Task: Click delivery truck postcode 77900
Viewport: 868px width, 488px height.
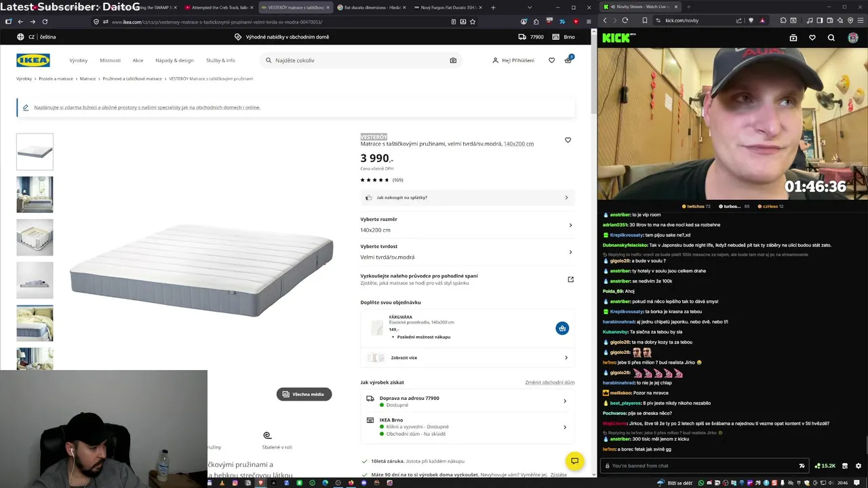Action: [532, 37]
